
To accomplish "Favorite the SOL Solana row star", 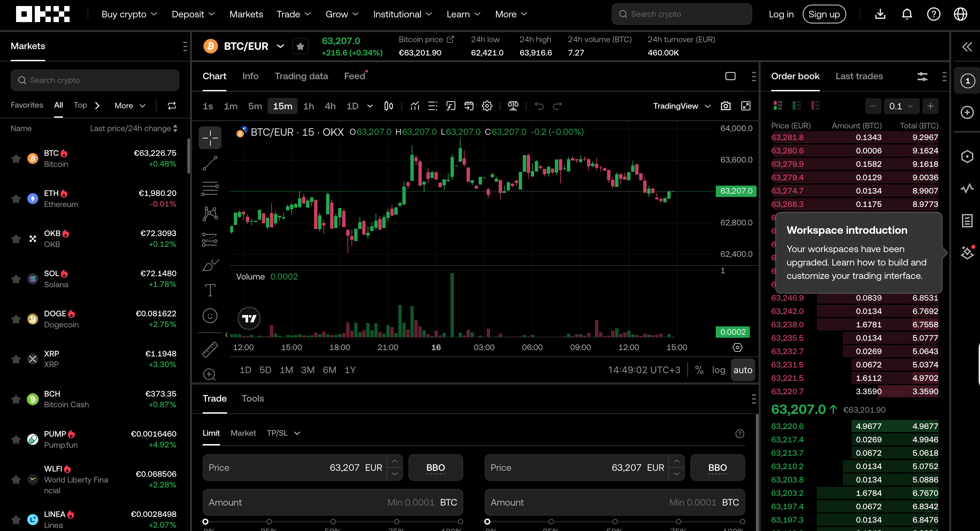I will pyautogui.click(x=16, y=279).
